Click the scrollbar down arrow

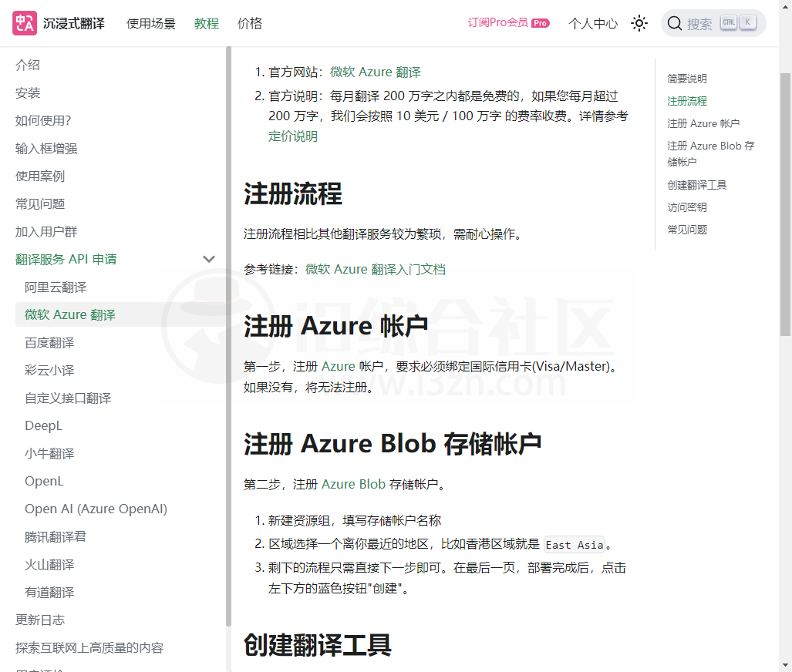tap(785, 665)
